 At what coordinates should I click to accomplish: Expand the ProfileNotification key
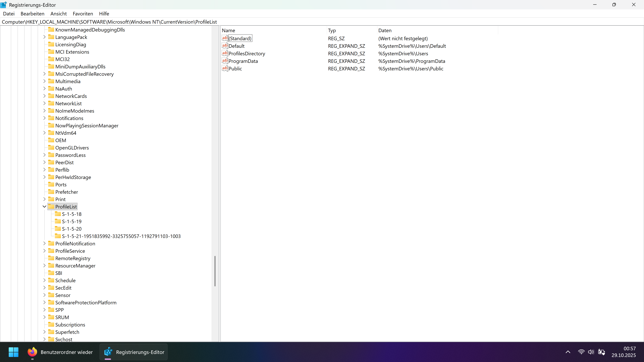tap(44, 243)
